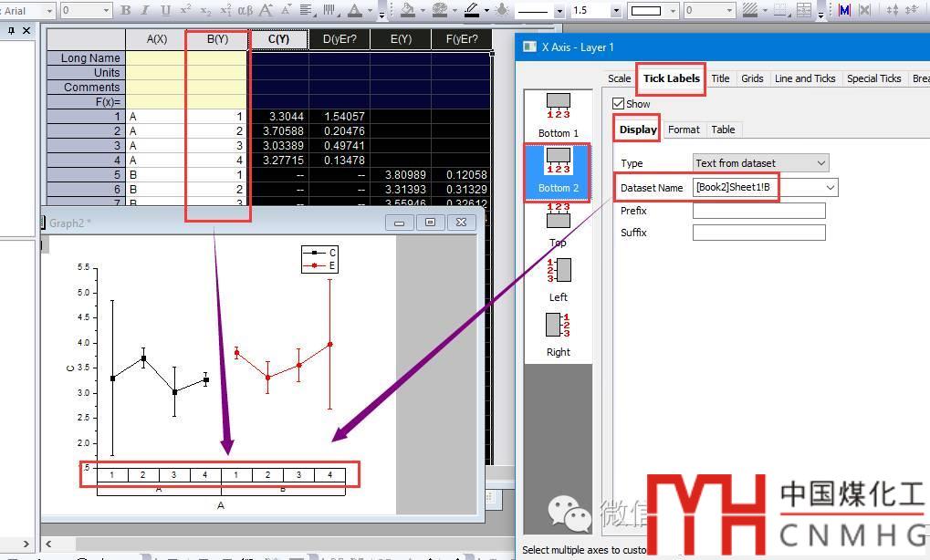Switch to the Tick Labels tab
930x560 pixels.
672,78
